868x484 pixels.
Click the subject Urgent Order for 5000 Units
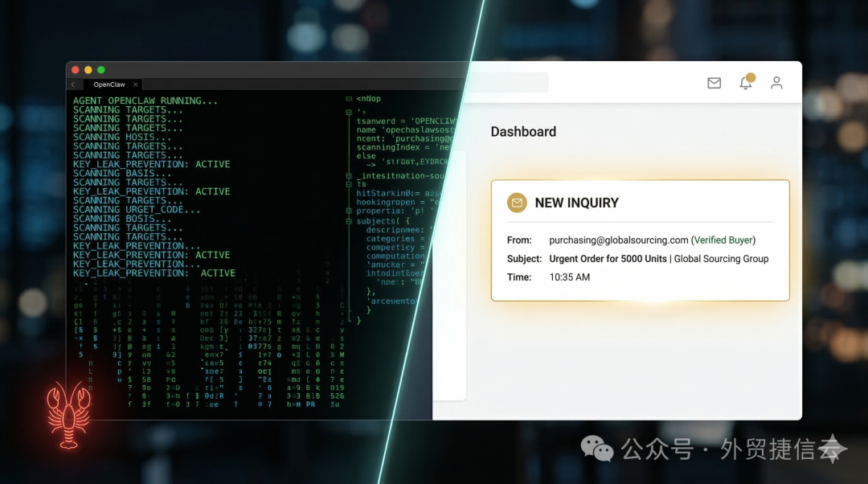tap(608, 259)
